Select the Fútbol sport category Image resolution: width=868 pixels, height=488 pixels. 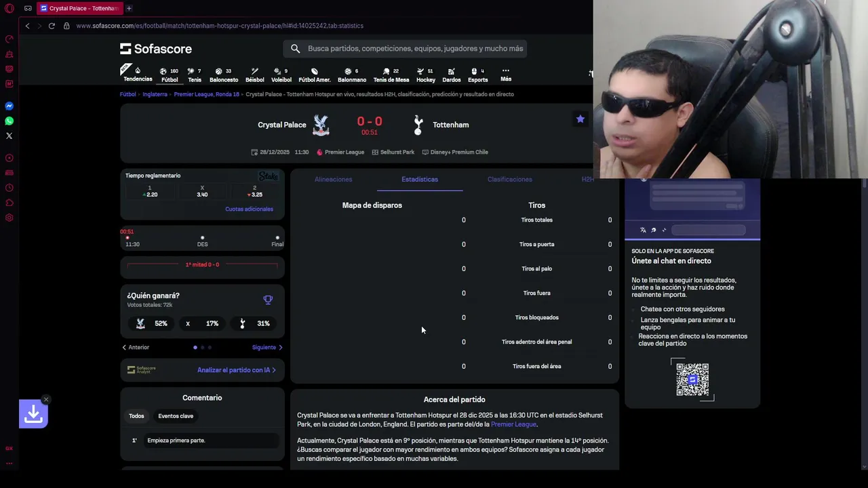pos(170,75)
